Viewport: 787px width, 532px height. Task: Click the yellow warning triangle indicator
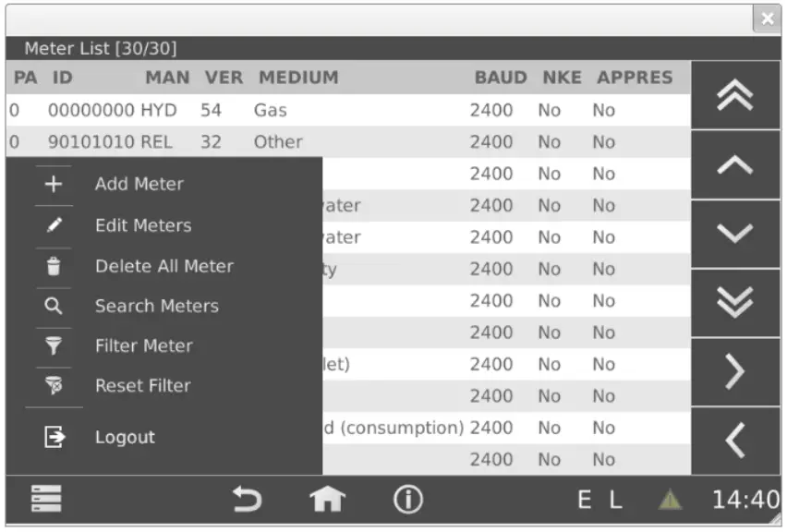672,499
